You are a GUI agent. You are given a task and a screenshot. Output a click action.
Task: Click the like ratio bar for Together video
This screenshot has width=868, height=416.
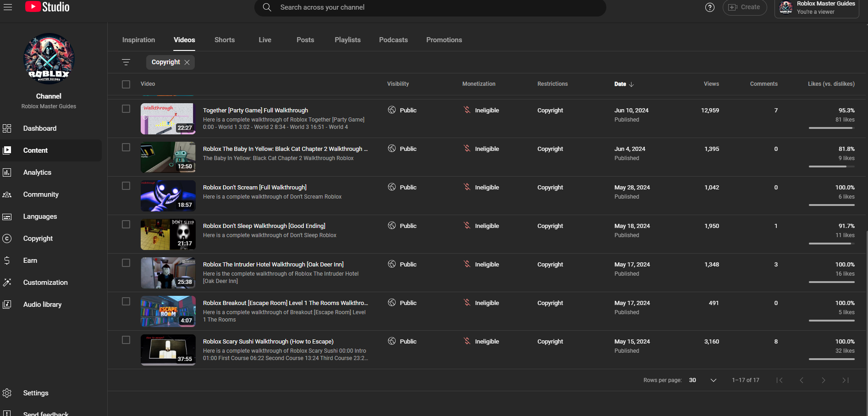click(x=831, y=128)
